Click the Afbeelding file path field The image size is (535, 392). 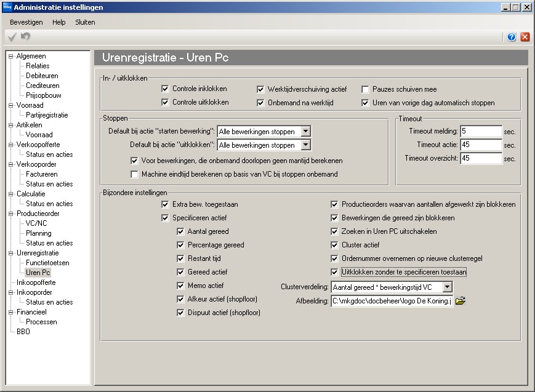(392, 301)
